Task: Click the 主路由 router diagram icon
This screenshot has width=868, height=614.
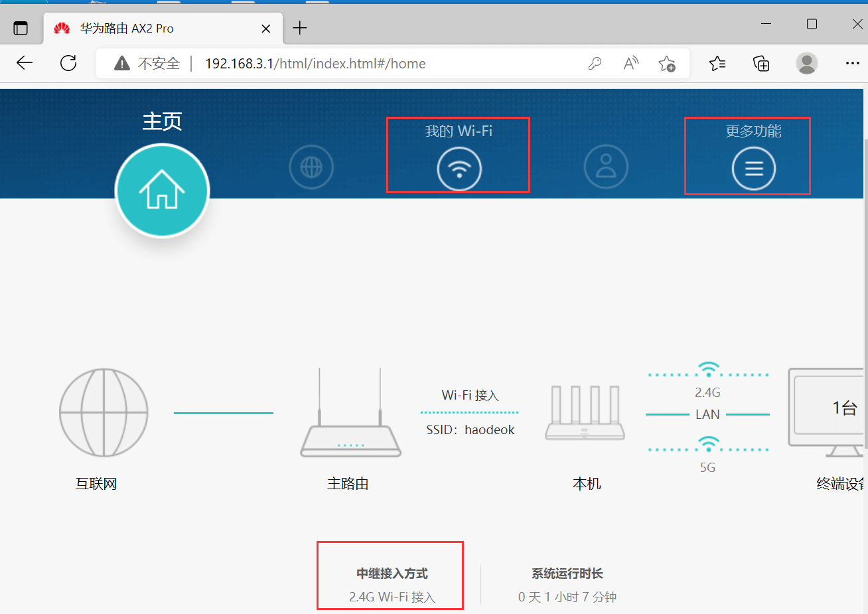Action: 350,413
